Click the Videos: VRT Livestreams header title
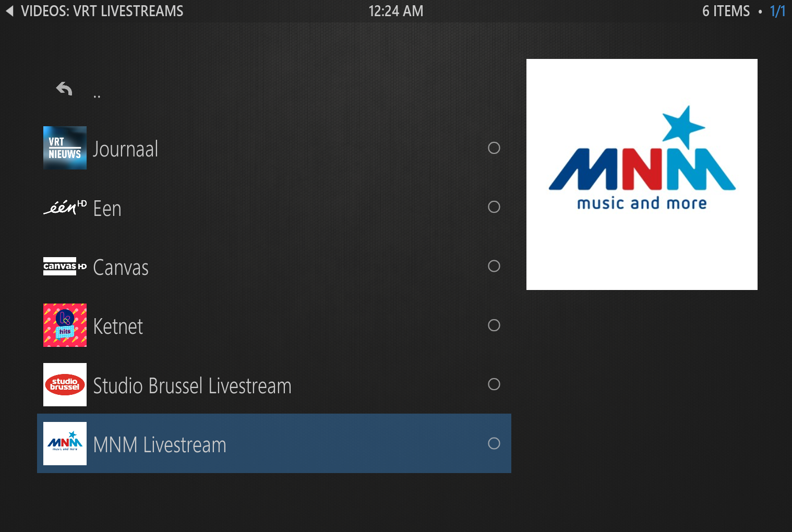 102,11
